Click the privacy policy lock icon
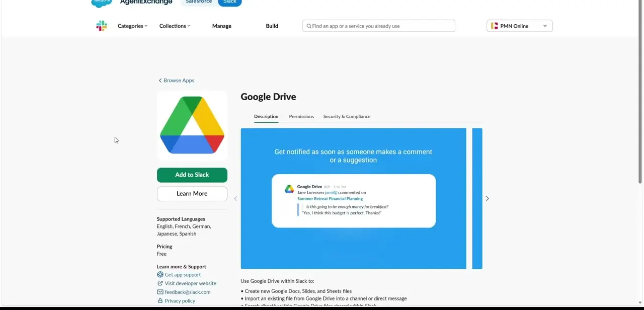Screen dimensions: 644x310 160,301
